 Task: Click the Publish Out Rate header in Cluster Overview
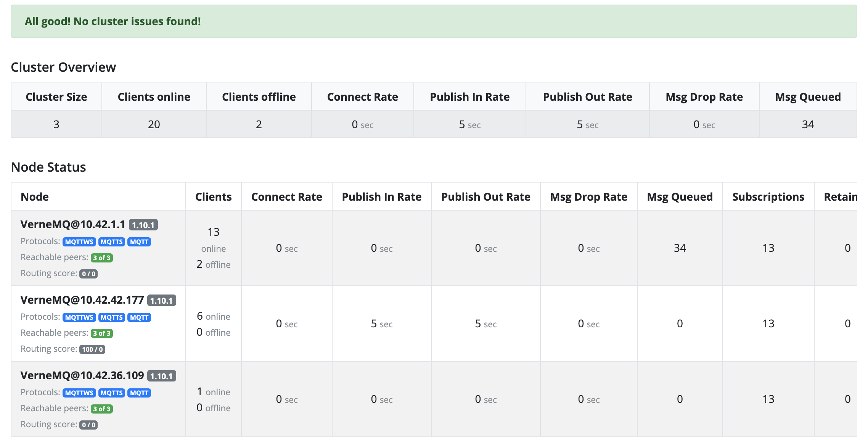pyautogui.click(x=587, y=97)
